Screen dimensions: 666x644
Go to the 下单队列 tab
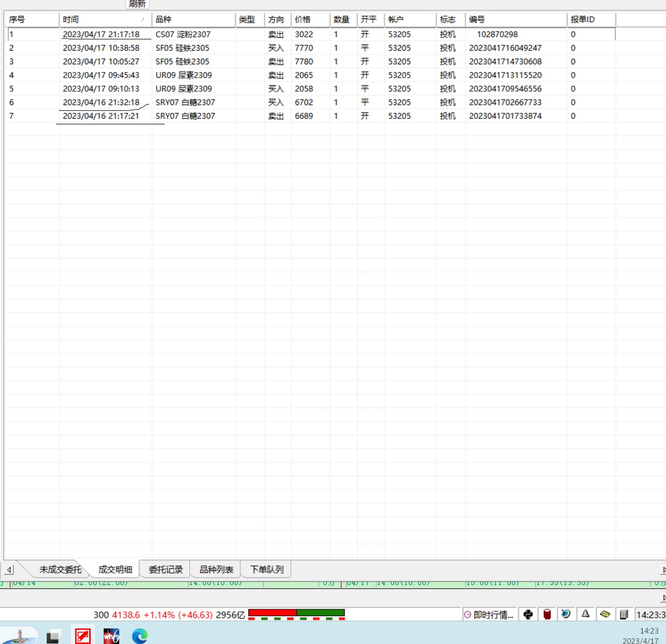pyautogui.click(x=267, y=569)
